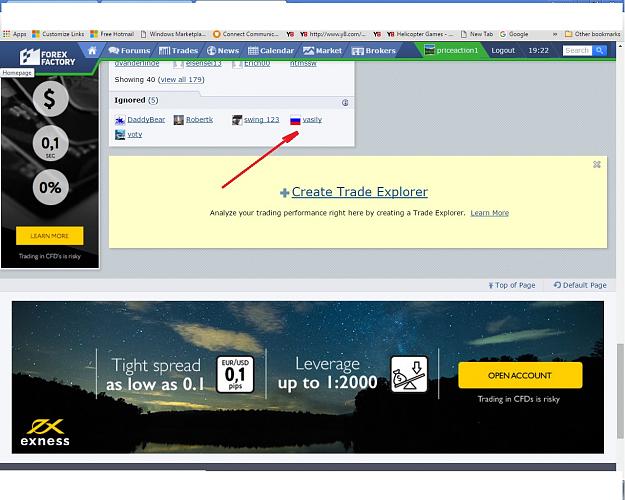Open Robertk's profile link

pos(199,120)
